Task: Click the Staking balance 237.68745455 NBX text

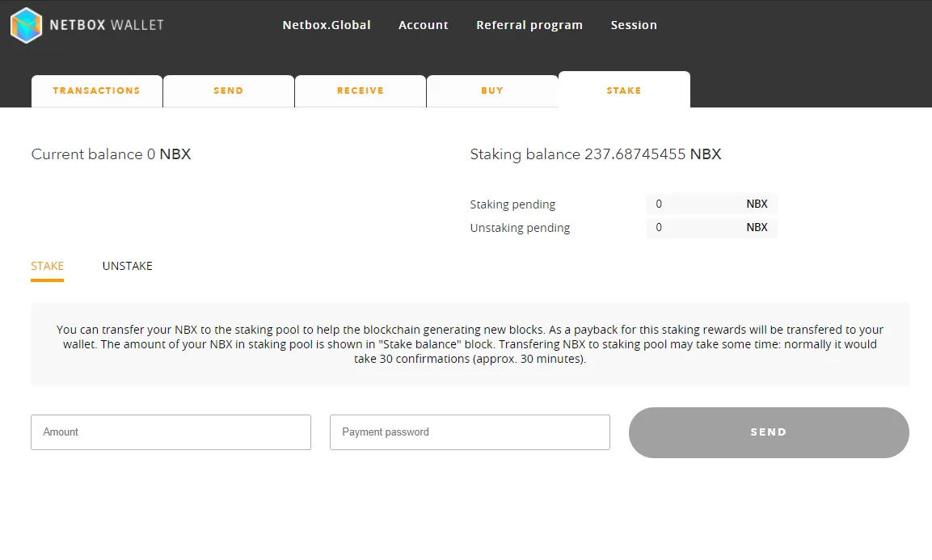Action: (596, 154)
